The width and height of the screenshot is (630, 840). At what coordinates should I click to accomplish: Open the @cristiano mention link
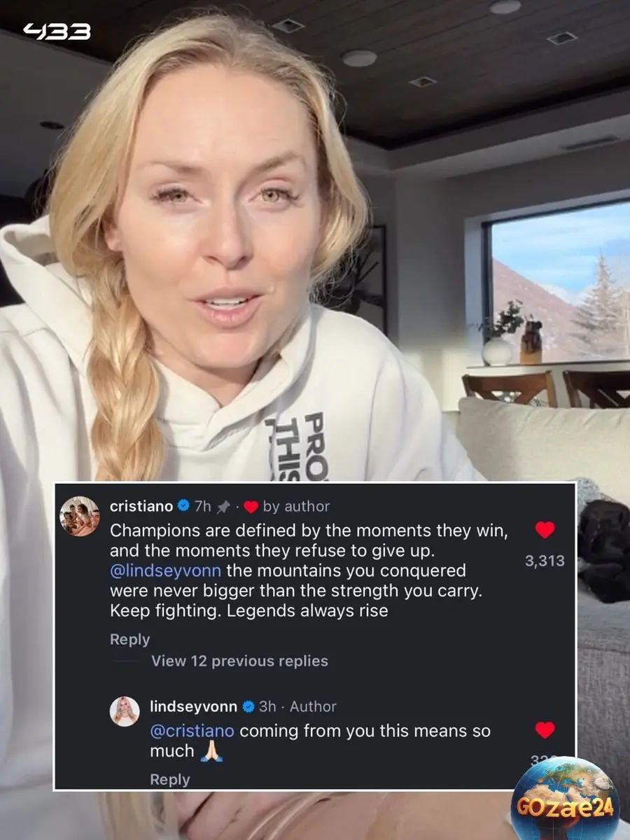pos(192,731)
